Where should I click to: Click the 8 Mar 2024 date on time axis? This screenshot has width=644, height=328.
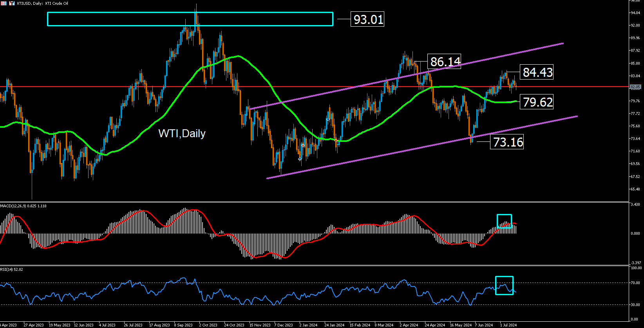pos(384,325)
